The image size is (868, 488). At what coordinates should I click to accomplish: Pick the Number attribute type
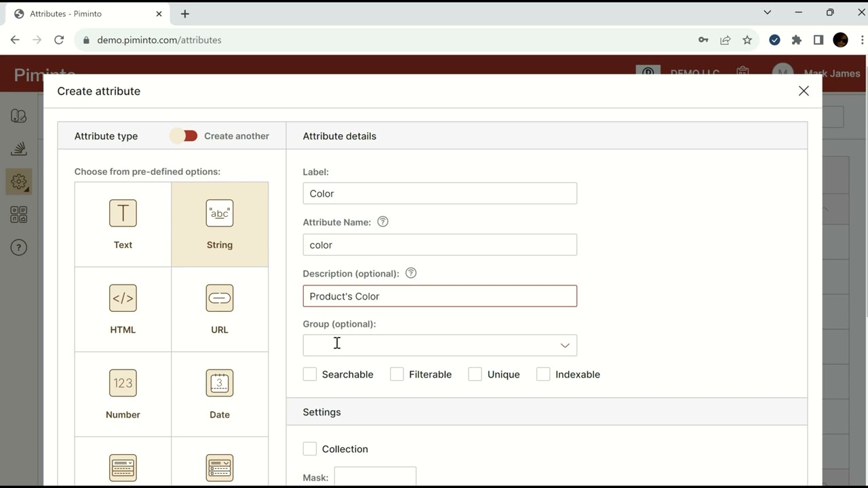click(123, 394)
